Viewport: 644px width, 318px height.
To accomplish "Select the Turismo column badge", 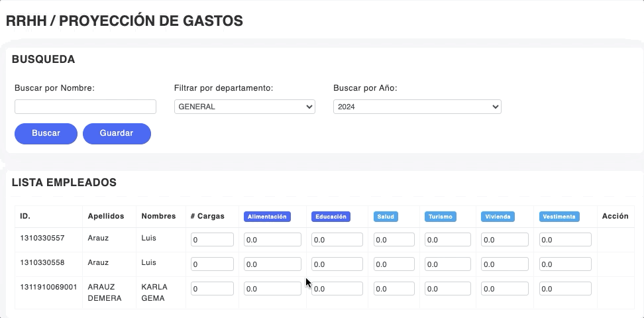I will point(441,217).
